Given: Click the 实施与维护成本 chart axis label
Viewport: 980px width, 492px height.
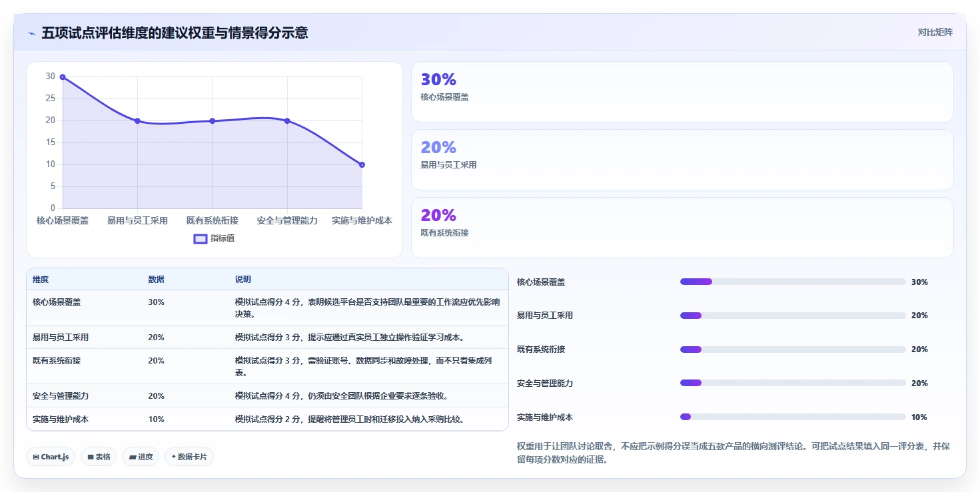Looking at the screenshot, I should pos(362,220).
